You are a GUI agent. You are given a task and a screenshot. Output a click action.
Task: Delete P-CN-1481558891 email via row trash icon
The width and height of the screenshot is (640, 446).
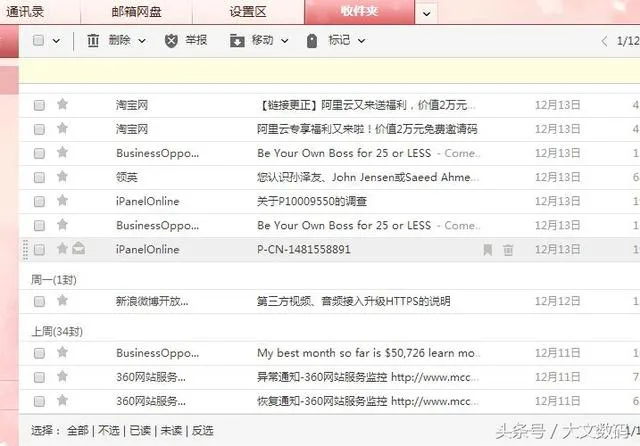508,250
